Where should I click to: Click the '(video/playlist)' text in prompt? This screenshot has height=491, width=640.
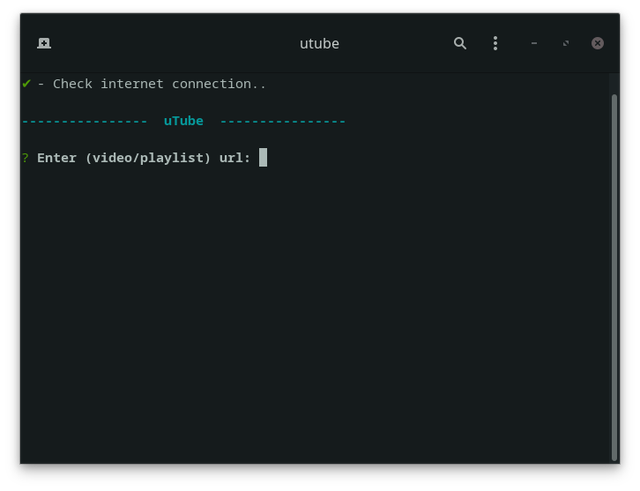pos(148,158)
